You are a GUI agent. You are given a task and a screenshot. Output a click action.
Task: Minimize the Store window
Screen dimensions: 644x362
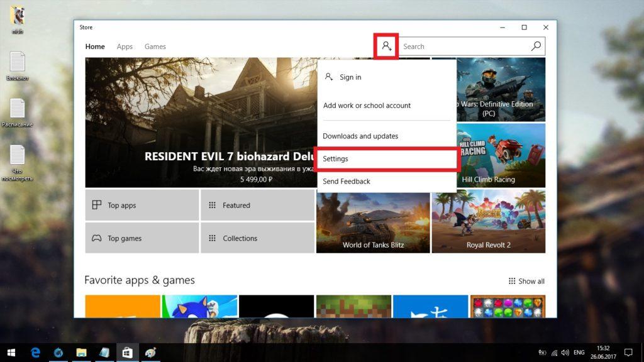coord(502,27)
